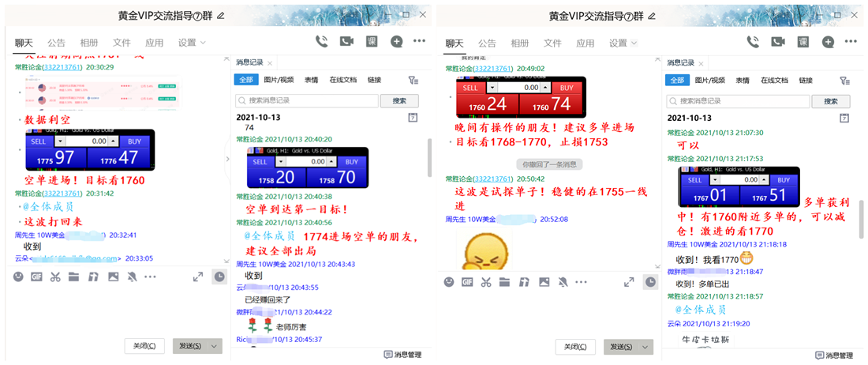Click the muted bell icon in left window toolbar
This screenshot has height=365, width=868.
click(133, 277)
